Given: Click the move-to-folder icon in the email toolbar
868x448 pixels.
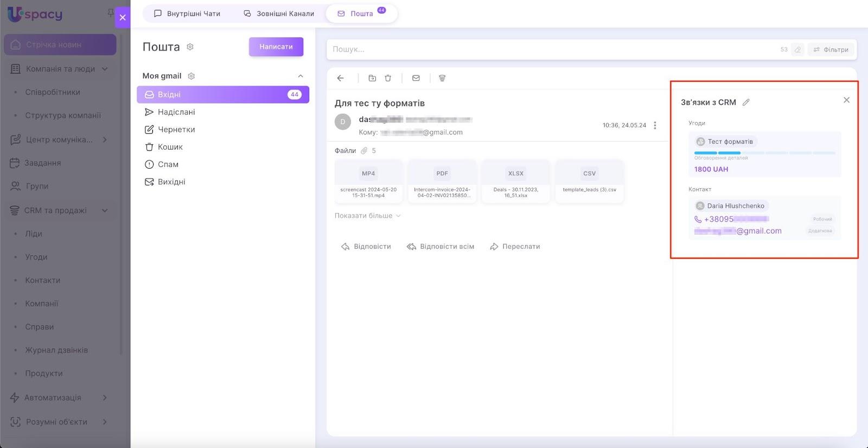Looking at the screenshot, I should [372, 78].
